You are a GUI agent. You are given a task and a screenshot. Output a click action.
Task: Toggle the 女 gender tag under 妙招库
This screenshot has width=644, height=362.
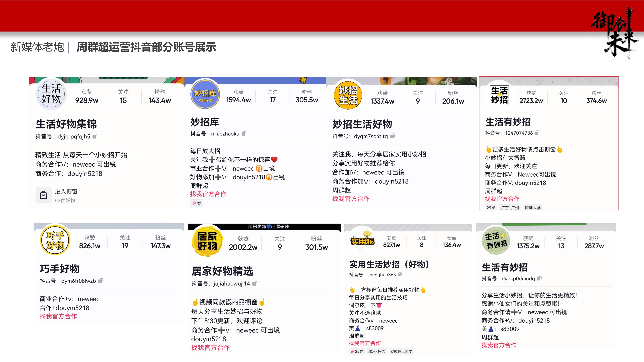click(196, 203)
